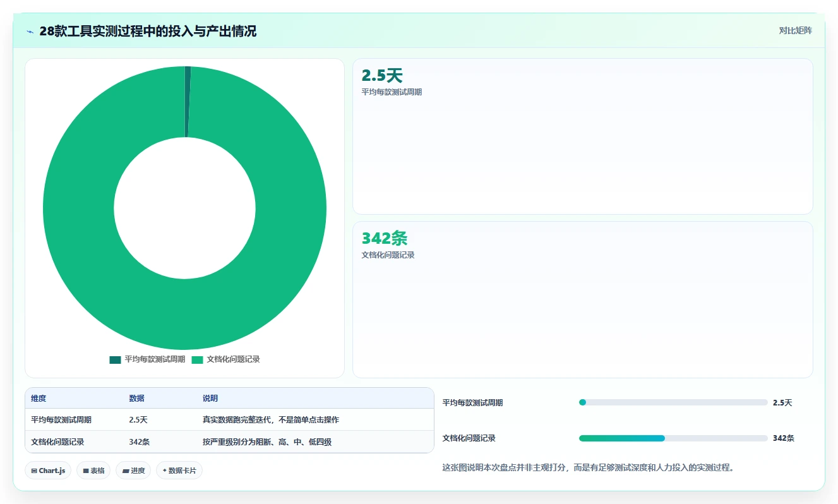
Task: Click progress label 平均每款测试周期
Action: tap(473, 403)
